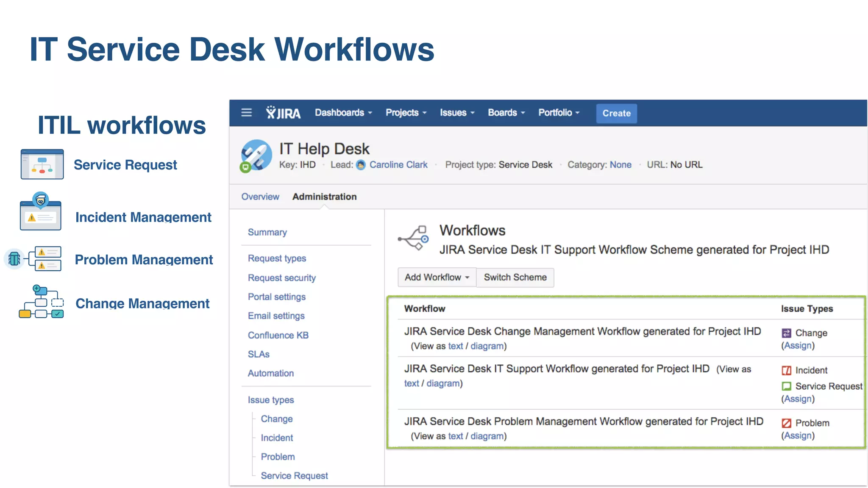868x488 pixels.
Task: View Problem Management workflow as diagram
Action: pyautogui.click(x=487, y=436)
